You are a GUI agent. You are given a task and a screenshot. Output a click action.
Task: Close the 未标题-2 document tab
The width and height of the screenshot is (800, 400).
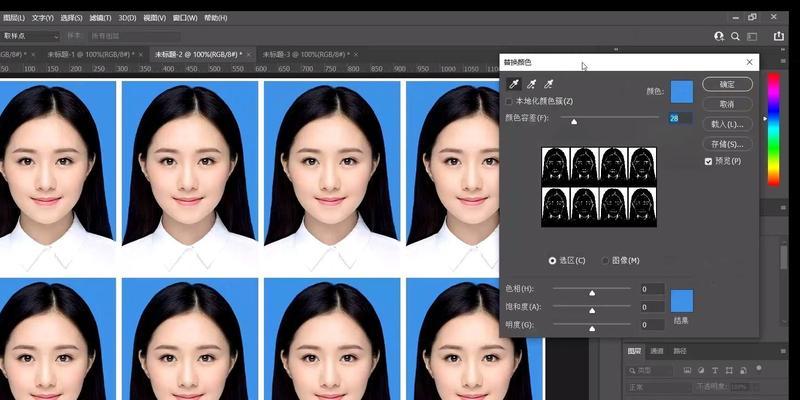pos(248,54)
